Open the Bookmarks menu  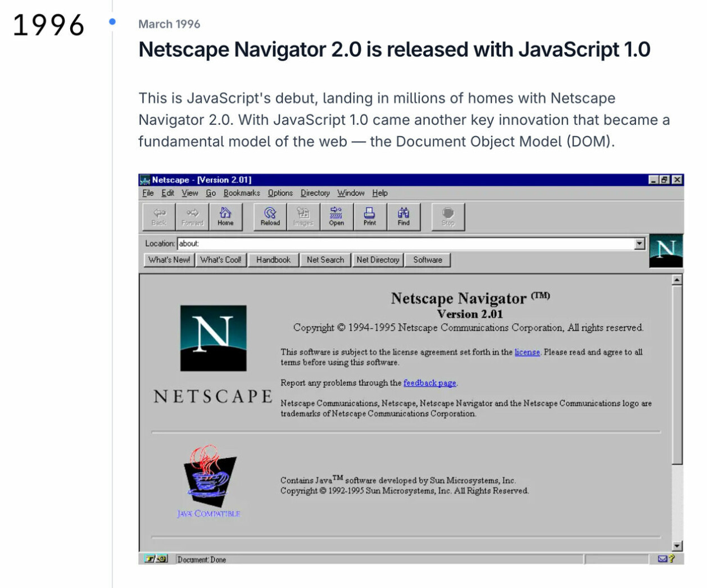(242, 193)
